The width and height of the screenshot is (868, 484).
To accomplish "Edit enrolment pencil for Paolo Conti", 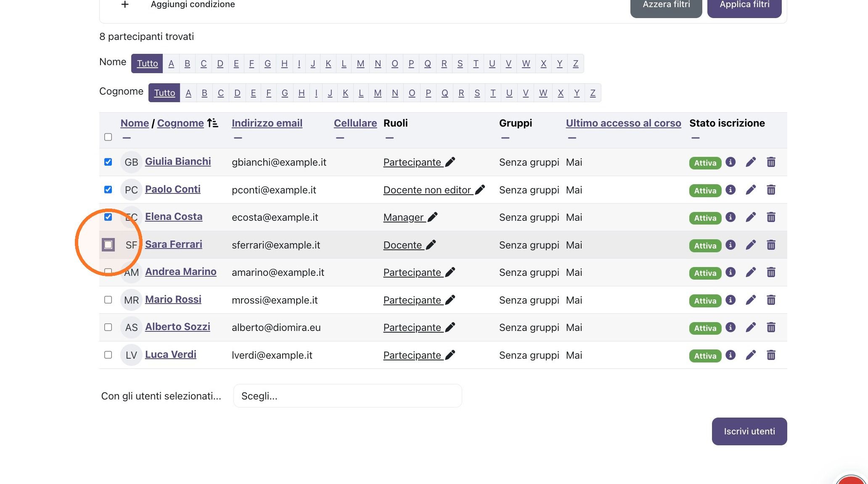I will 751,190.
